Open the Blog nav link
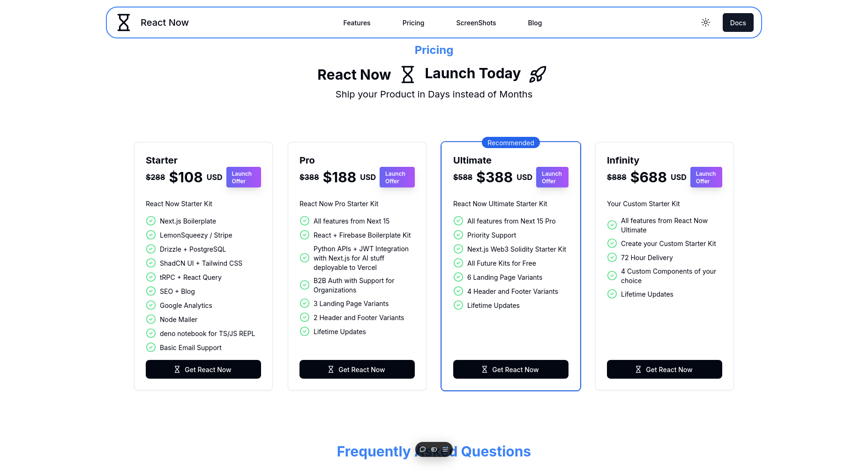 tap(535, 23)
